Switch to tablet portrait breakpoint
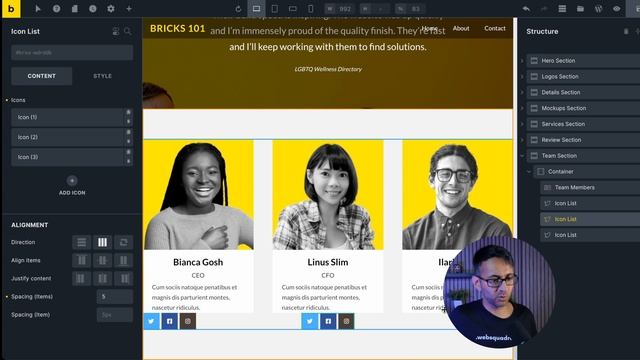Screen dimensions: 640x360 [x=275, y=9]
